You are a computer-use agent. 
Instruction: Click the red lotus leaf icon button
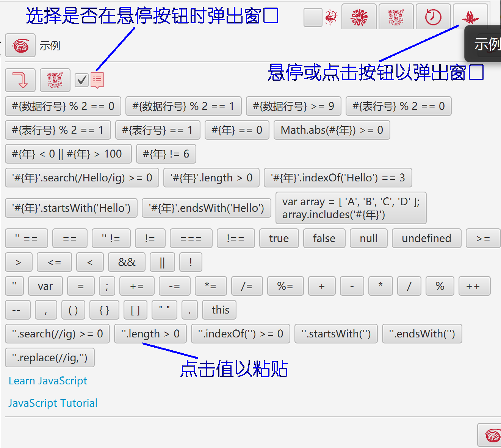470,17
